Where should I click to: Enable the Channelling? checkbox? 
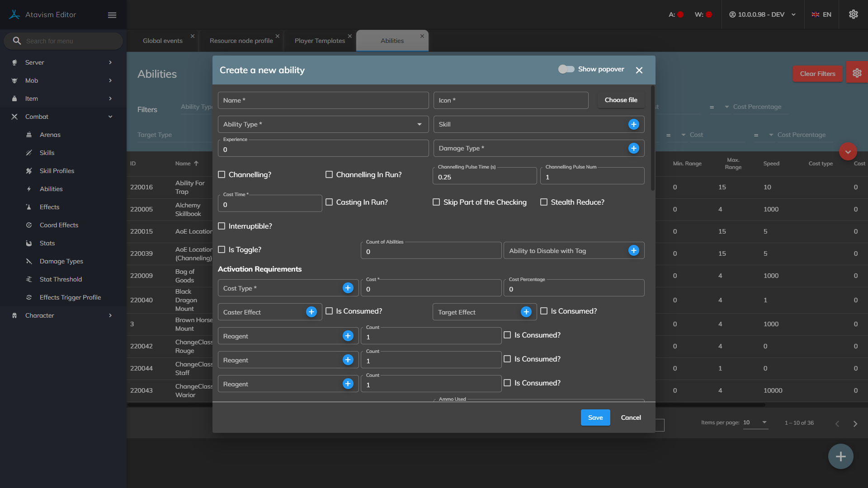222,175
